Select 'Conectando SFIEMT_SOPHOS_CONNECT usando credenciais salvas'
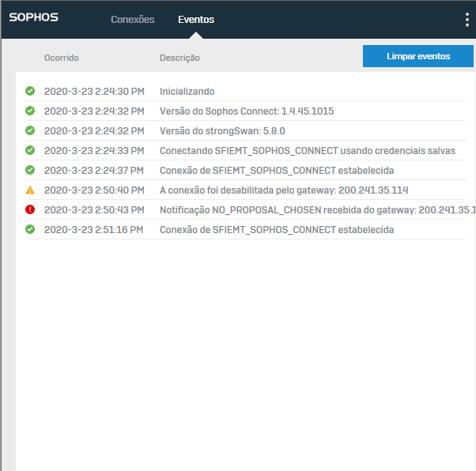The image size is (476, 471). 308,150
